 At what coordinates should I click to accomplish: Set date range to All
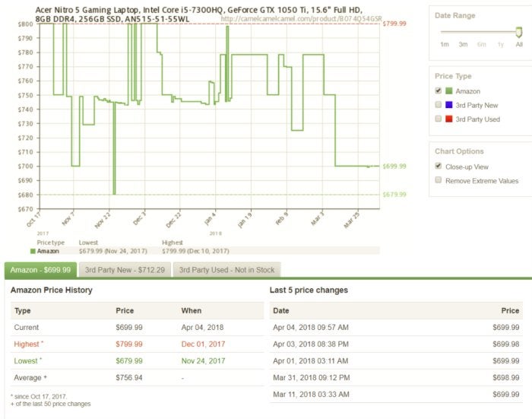pos(519,44)
